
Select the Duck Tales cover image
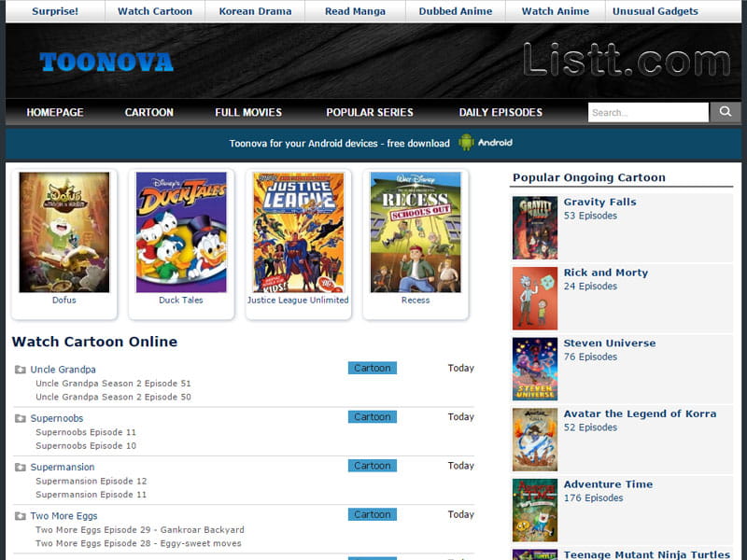point(181,232)
